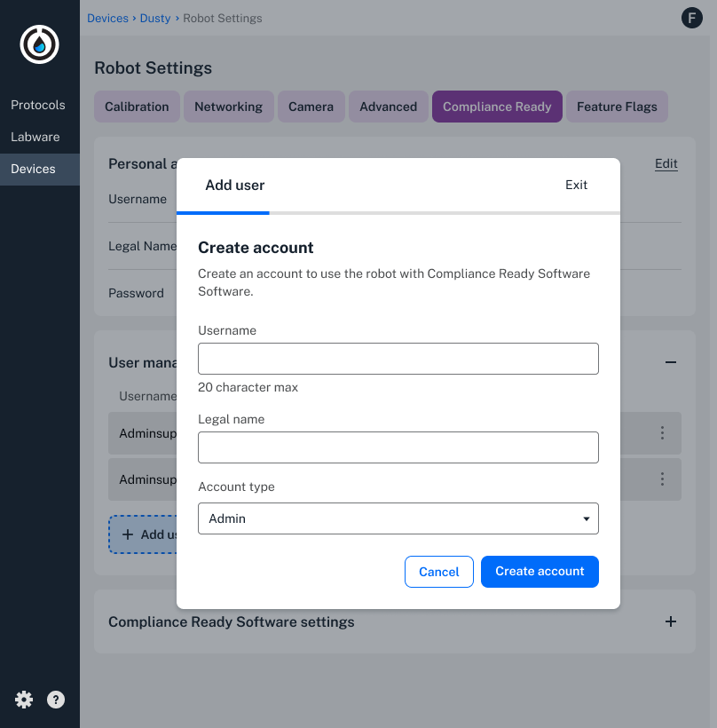Focus the Legal name input field
717x728 pixels.
click(x=398, y=447)
